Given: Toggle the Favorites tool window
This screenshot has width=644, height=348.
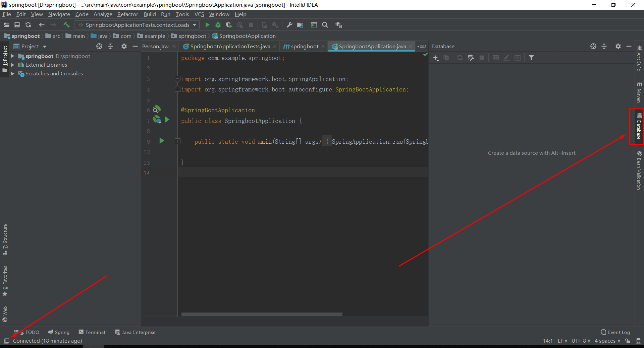Looking at the screenshot, I should 5,281.
